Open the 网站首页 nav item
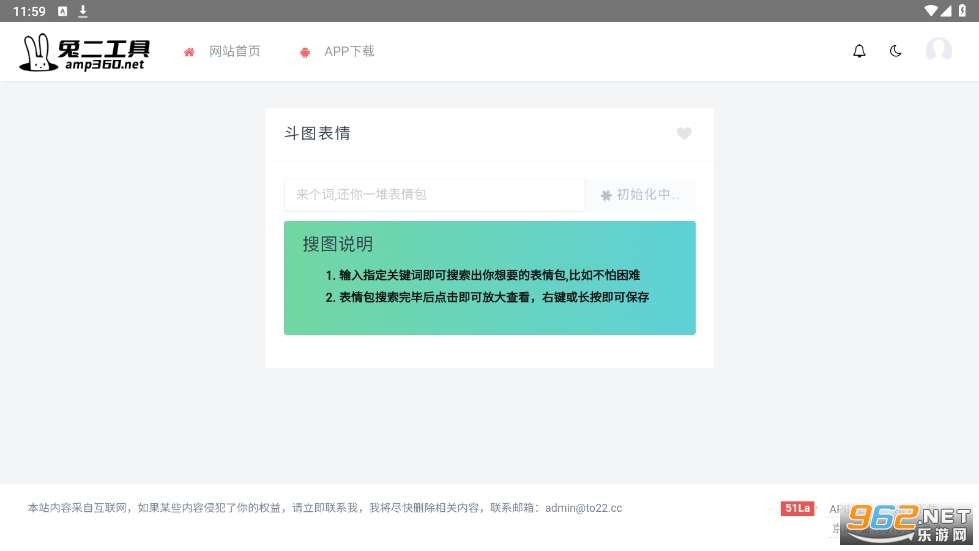This screenshot has width=979, height=551. coord(234,52)
